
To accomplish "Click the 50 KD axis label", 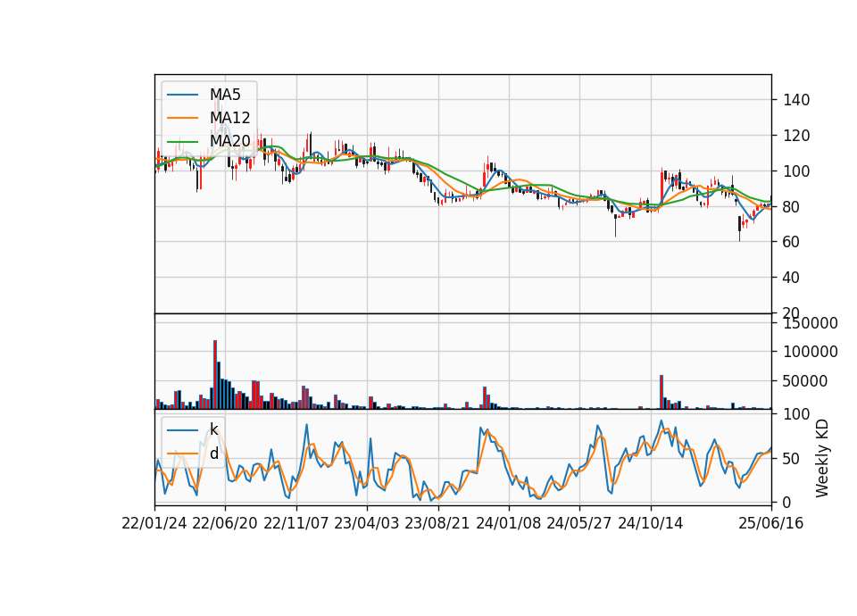I will [792, 459].
